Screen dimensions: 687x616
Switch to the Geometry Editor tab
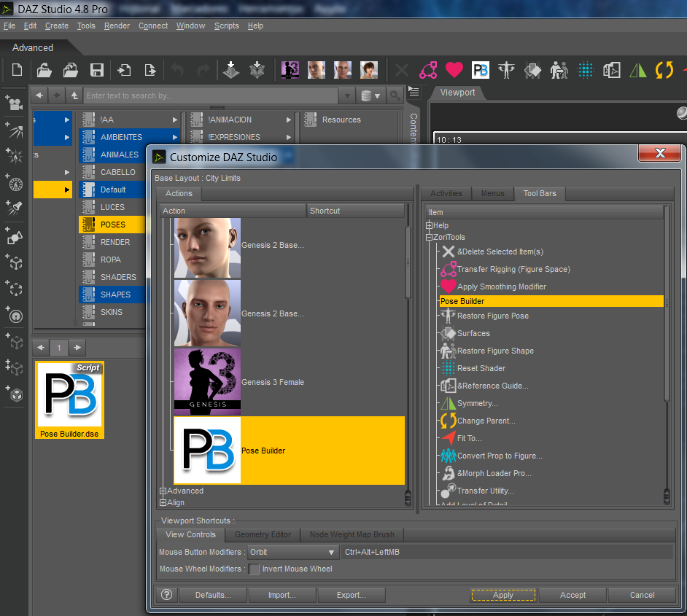click(263, 534)
